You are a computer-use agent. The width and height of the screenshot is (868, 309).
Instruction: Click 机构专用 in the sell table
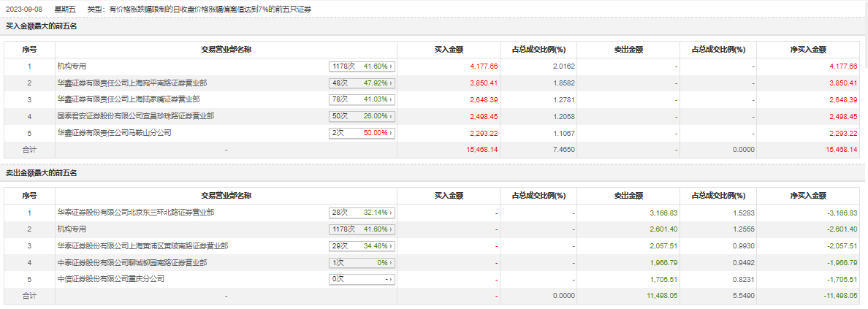click(x=72, y=229)
